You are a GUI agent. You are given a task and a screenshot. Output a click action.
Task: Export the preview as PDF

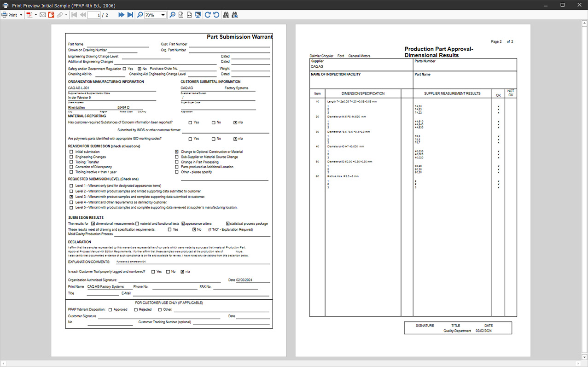[x=29, y=15]
